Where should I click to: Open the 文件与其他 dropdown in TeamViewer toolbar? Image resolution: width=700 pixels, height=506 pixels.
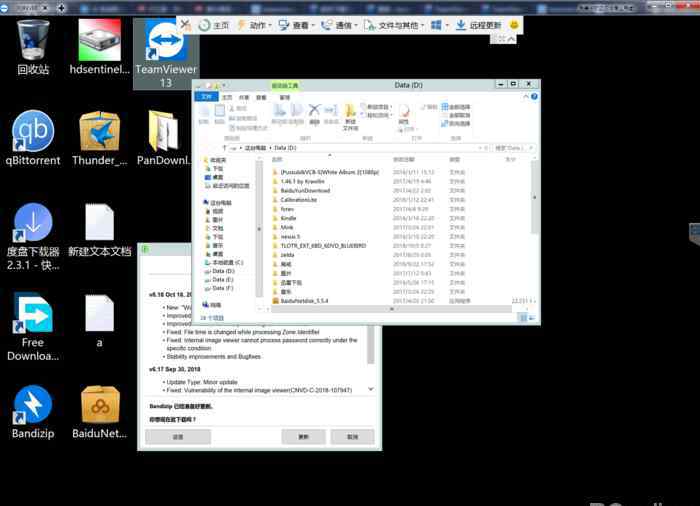[394, 25]
